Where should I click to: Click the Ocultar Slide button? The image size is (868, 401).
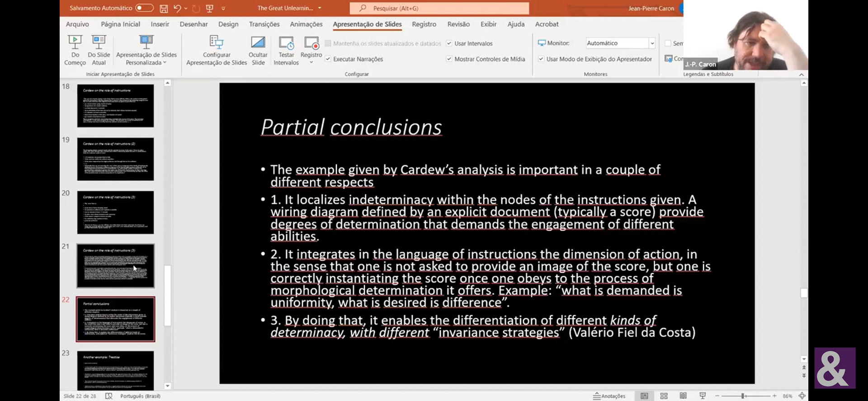pos(258,50)
